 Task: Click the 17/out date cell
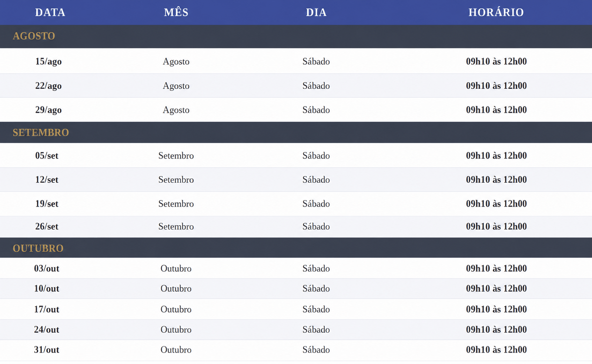[47, 309]
